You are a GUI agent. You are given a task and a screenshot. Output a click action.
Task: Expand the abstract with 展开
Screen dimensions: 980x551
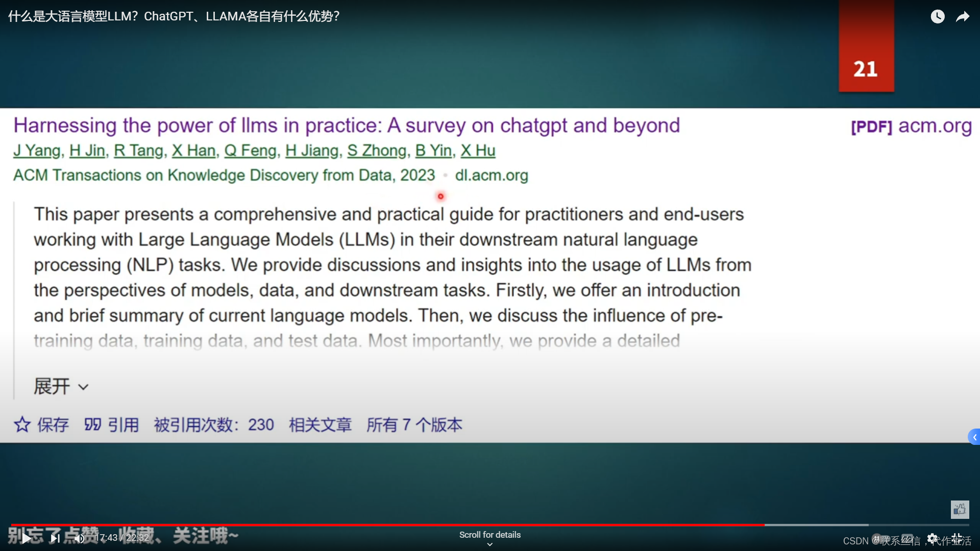click(x=61, y=386)
